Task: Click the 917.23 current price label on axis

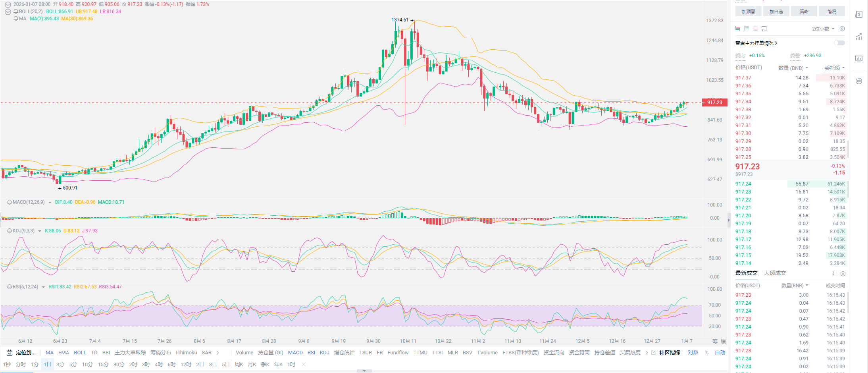Action: point(714,102)
